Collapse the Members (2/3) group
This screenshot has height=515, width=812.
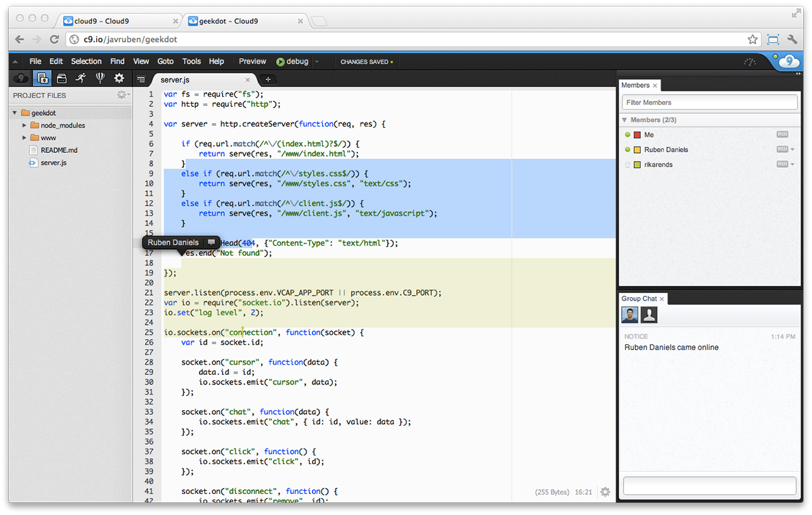(625, 120)
